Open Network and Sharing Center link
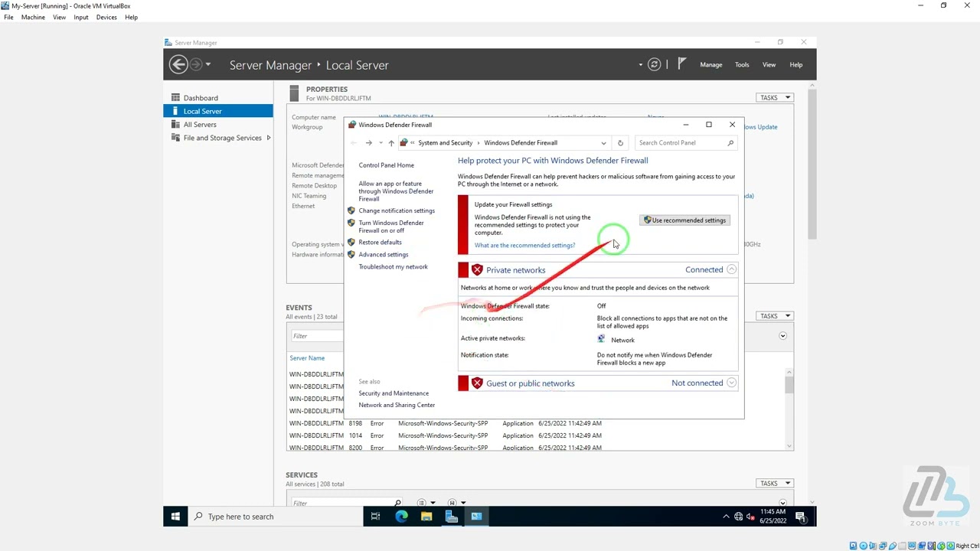 [397, 406]
